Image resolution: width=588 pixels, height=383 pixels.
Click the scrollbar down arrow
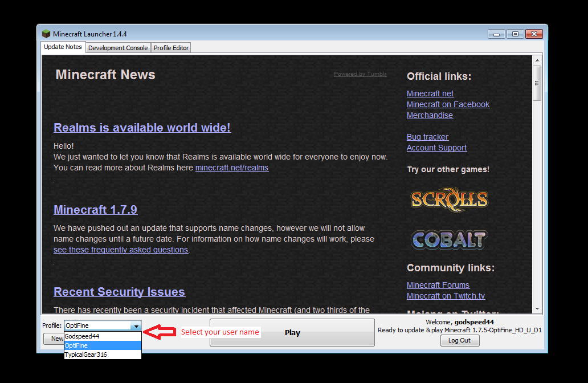[537, 309]
